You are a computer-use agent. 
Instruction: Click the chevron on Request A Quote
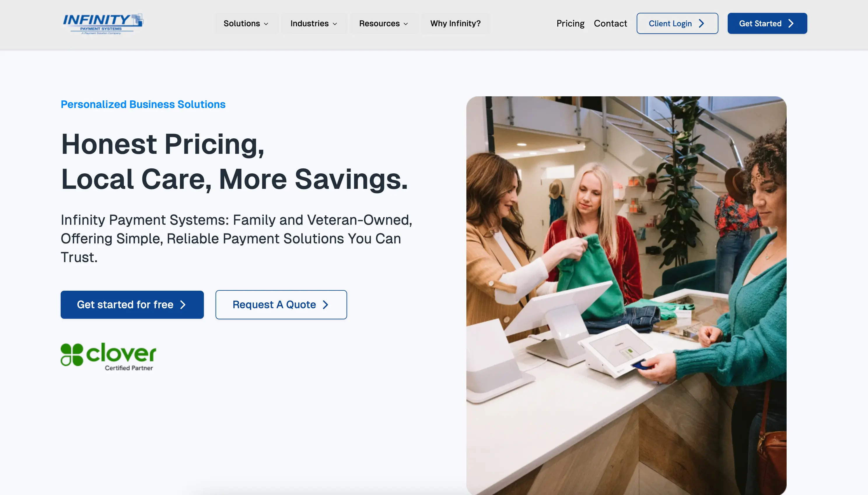325,305
